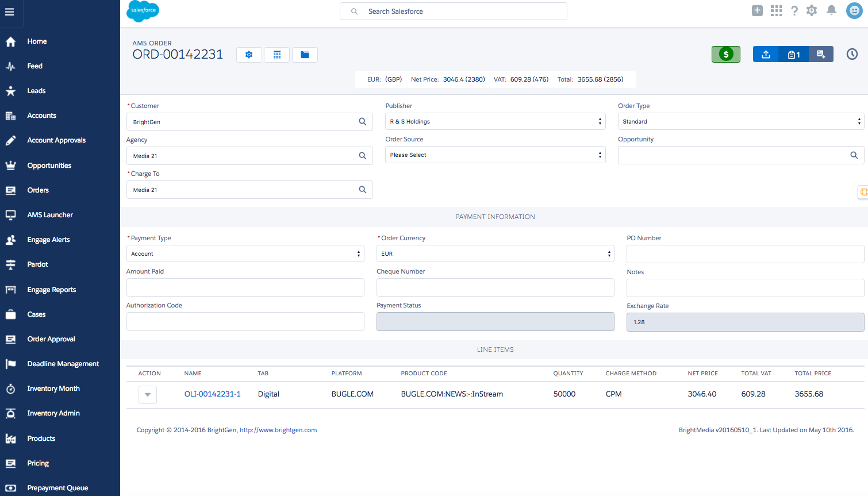
Task: Click the settings cog button beside order number
Action: pos(249,55)
